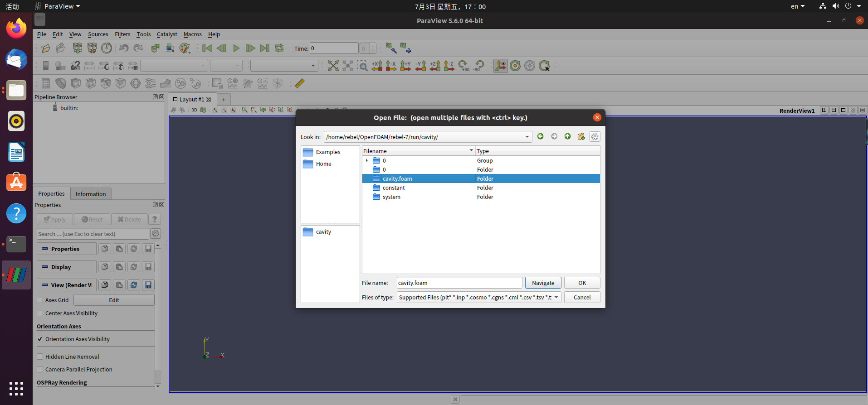Open the Terminal from the dock
Viewport: 868px width, 405px height.
click(x=16, y=244)
